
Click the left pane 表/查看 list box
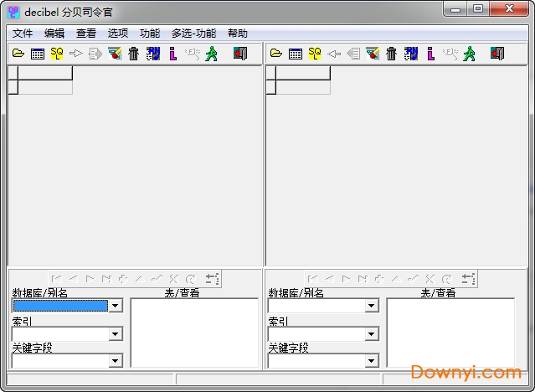coord(194,333)
